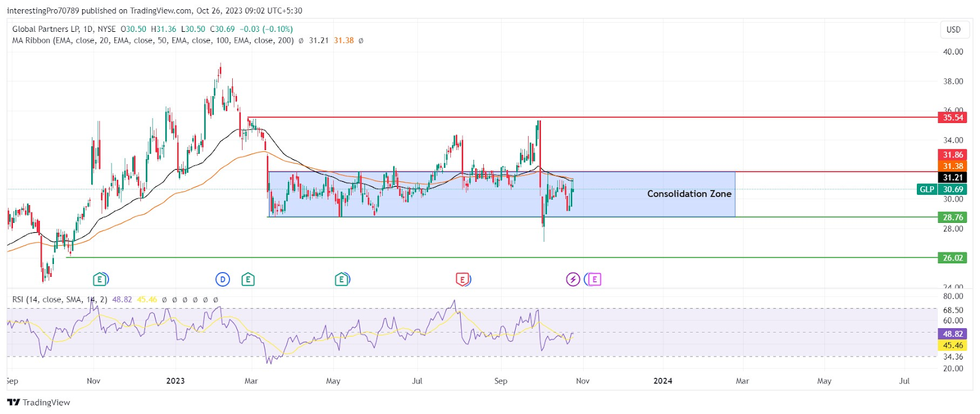The image size is (980, 414).
Task: Select the Global Partners LP symbol title
Action: (47, 29)
